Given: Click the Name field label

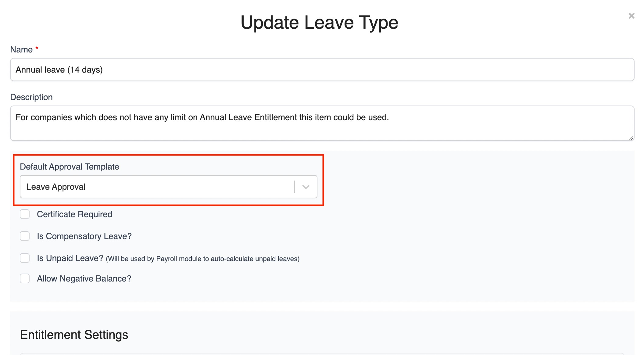Looking at the screenshot, I should click(x=21, y=49).
